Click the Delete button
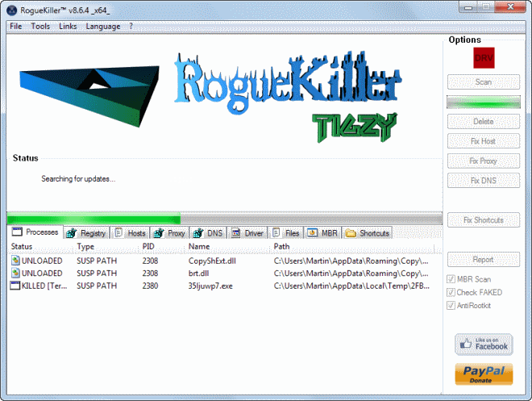This screenshot has width=532, height=401. (484, 121)
